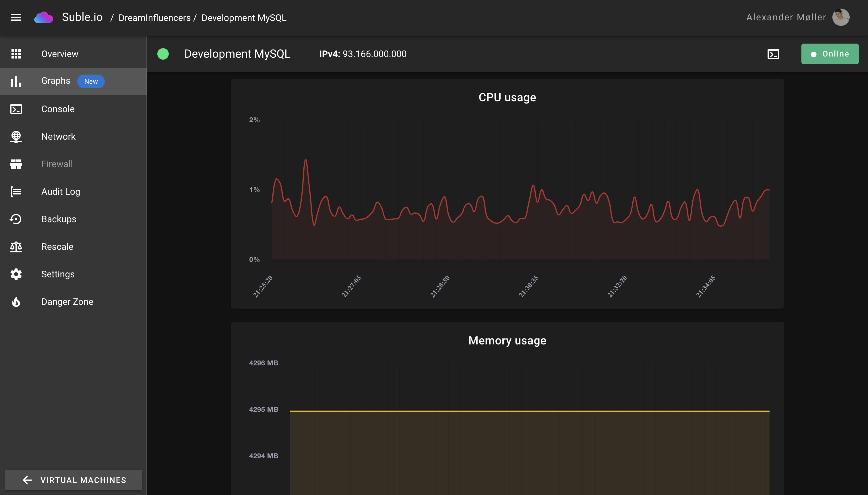Image resolution: width=868 pixels, height=495 pixels.
Task: Click the green status dot beside Development MySQL
Action: 163,53
